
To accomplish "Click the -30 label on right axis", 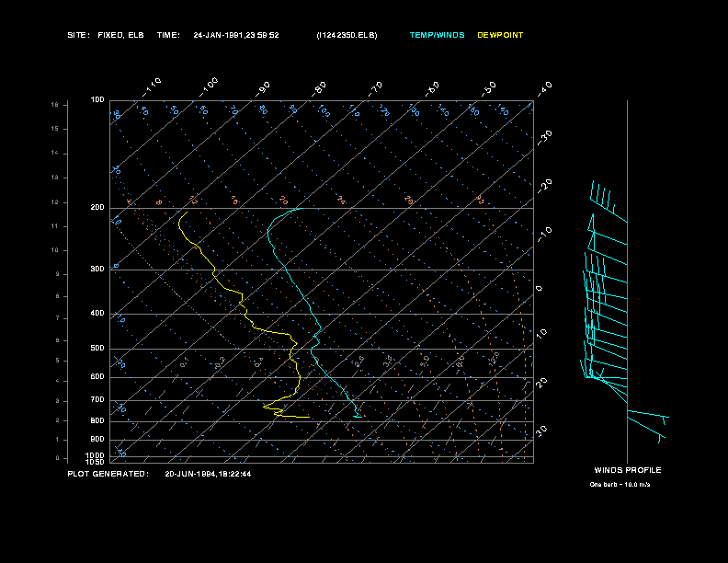I will pyautogui.click(x=544, y=138).
